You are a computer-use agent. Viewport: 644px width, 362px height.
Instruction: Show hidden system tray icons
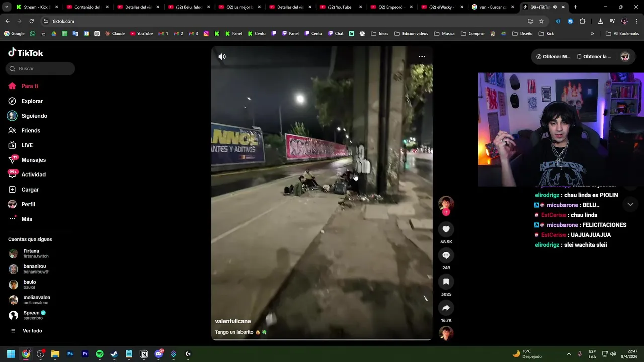569,354
